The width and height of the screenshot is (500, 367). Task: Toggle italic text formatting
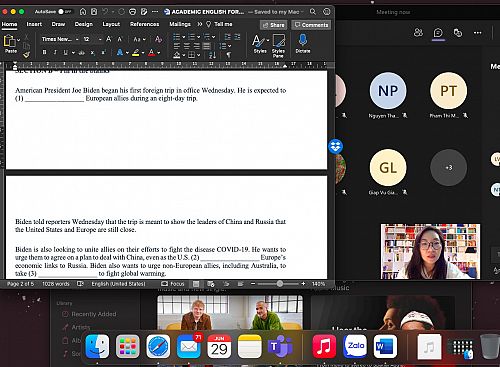click(55, 52)
